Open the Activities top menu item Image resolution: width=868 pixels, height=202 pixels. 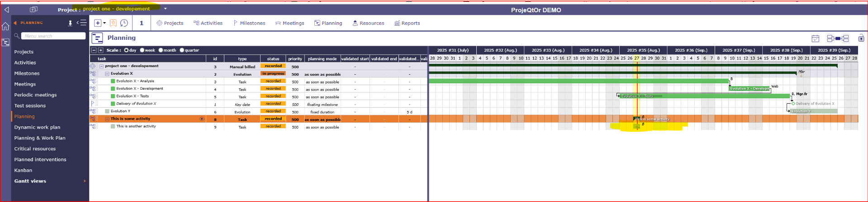pyautogui.click(x=208, y=23)
